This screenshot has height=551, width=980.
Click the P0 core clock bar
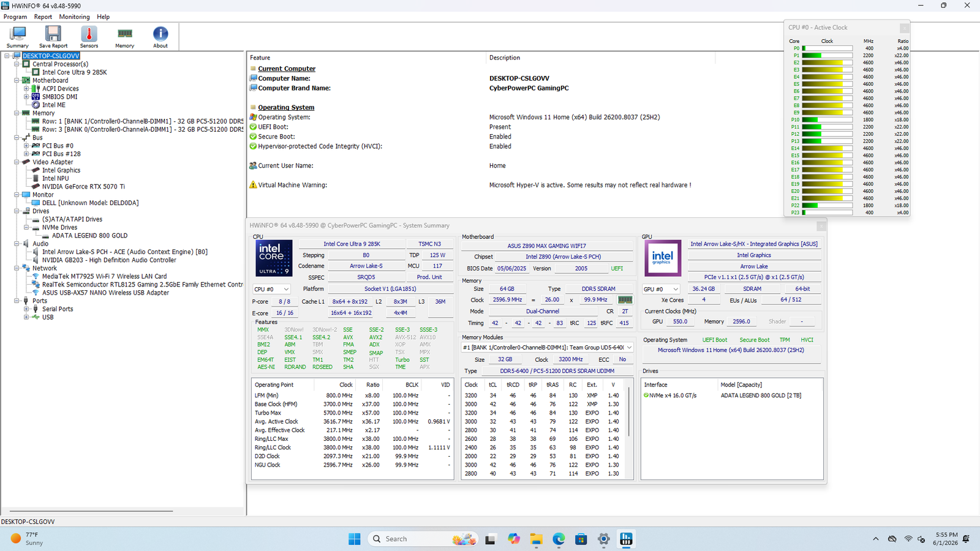[827, 48]
